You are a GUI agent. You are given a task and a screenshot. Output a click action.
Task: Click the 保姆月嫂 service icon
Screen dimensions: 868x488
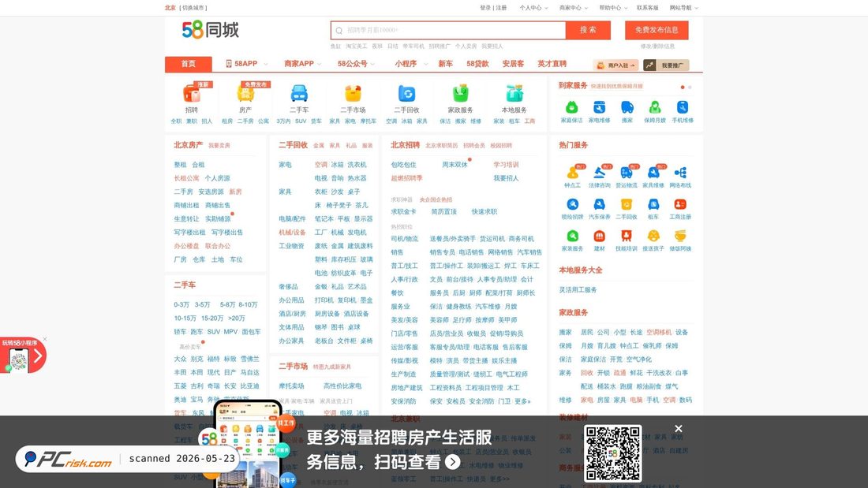(655, 107)
